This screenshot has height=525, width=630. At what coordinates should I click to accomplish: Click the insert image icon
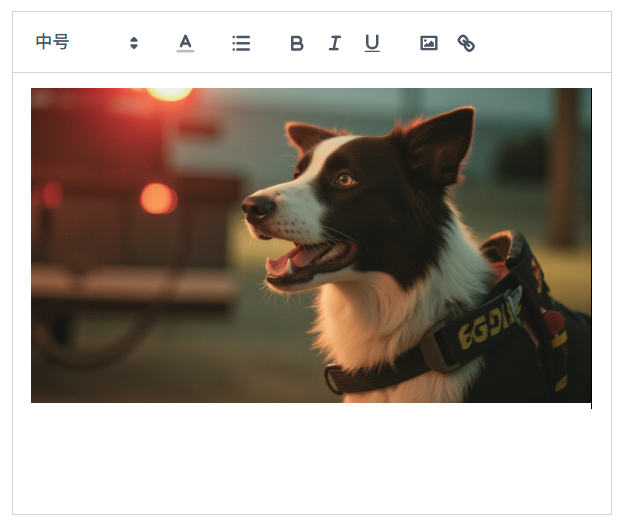[429, 43]
